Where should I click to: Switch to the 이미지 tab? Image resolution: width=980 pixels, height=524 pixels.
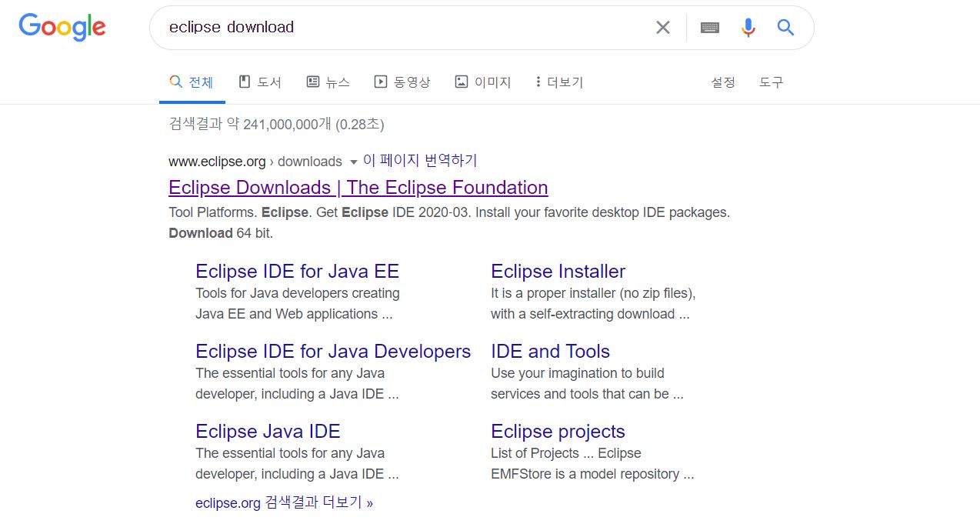click(483, 82)
